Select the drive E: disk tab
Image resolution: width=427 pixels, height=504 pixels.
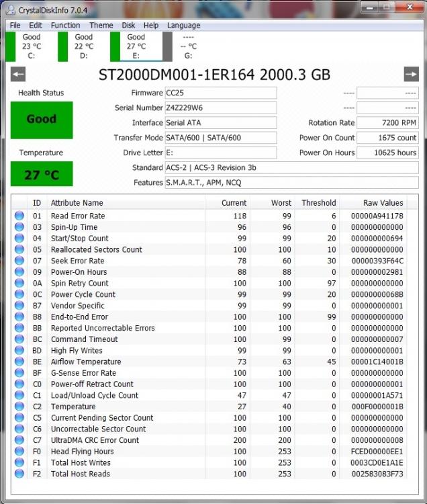coord(136,46)
